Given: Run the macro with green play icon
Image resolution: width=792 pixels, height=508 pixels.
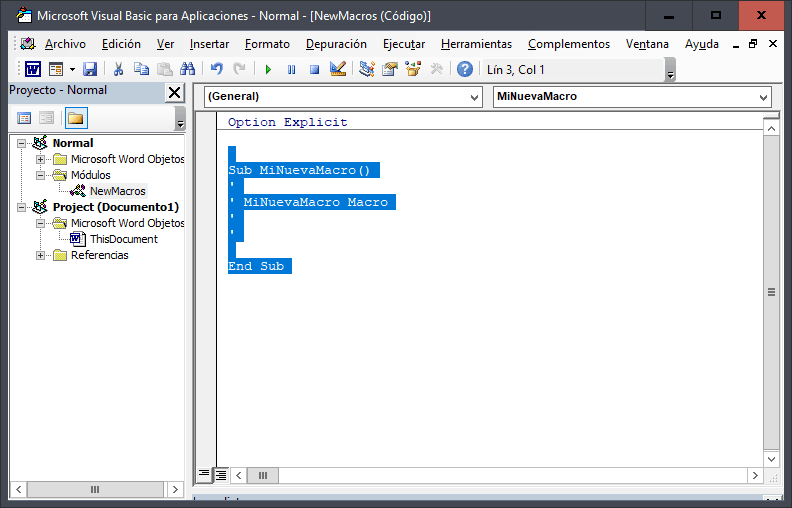Looking at the screenshot, I should [x=268, y=69].
